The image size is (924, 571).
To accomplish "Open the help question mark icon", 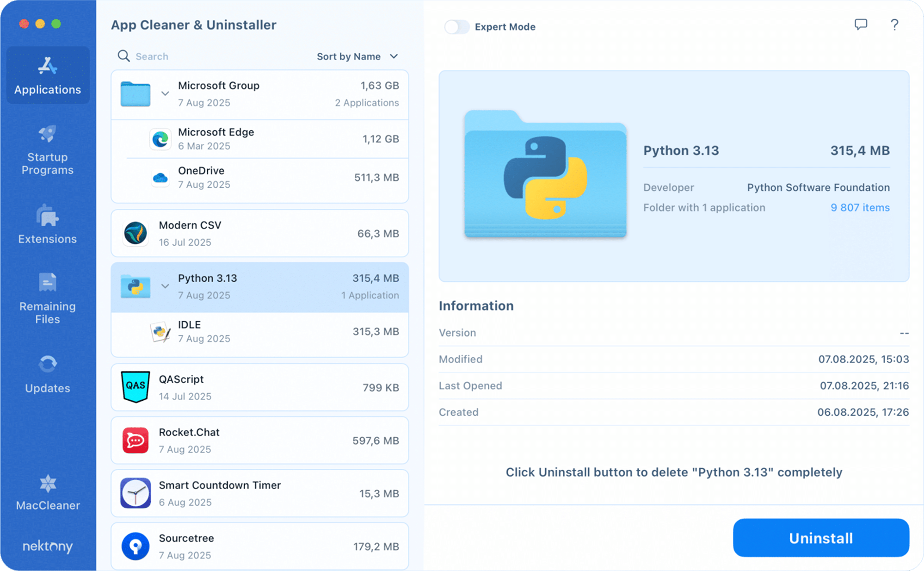I will (x=894, y=25).
